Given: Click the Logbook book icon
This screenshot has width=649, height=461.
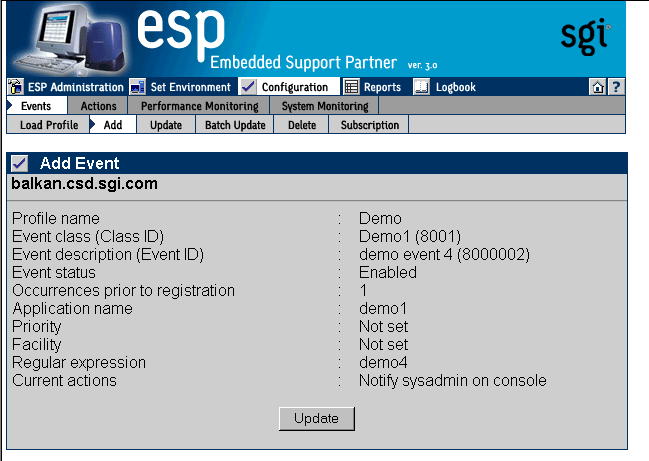Looking at the screenshot, I should [x=421, y=87].
